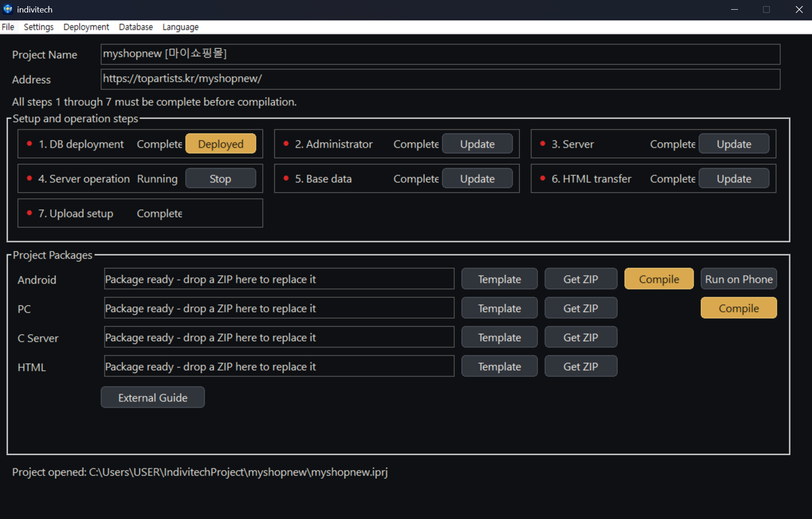Minimize the indivitech window
Viewport: 812px width, 519px height.
coord(734,9)
